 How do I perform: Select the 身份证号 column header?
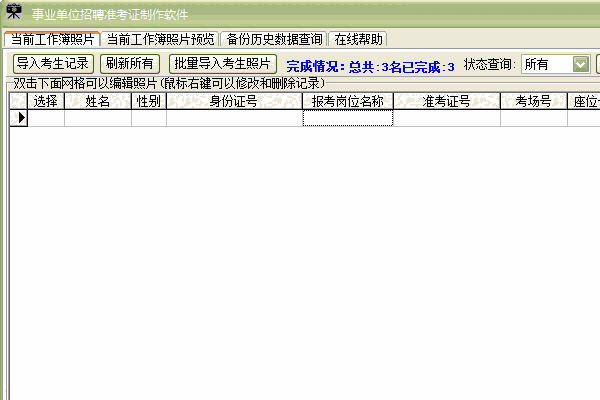(234, 101)
